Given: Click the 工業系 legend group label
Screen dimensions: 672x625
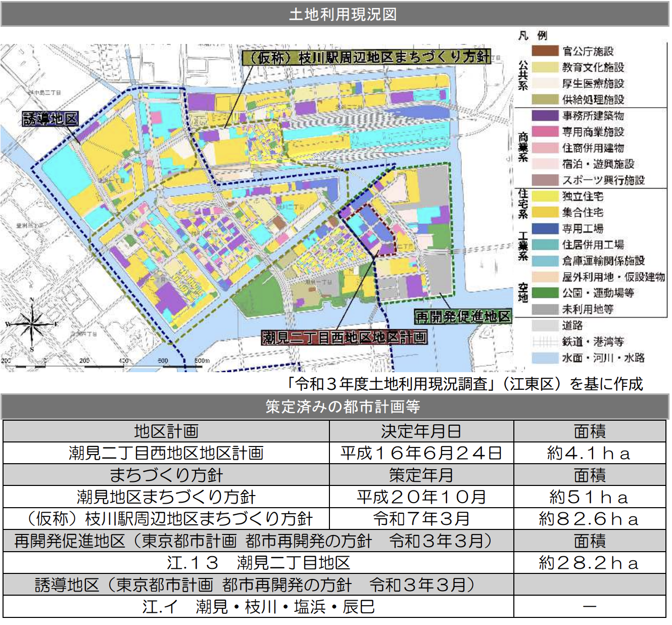Looking at the screenshot, I should tap(523, 246).
